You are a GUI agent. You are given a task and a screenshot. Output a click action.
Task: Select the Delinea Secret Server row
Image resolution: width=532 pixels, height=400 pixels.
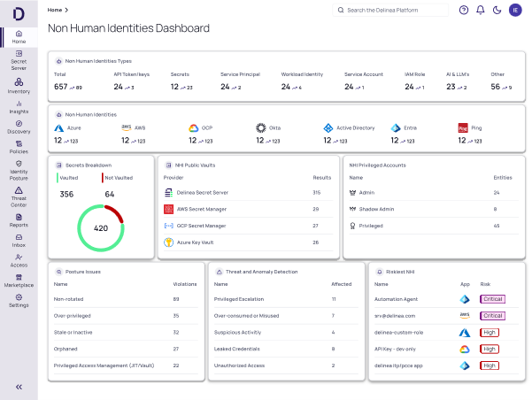pos(249,193)
